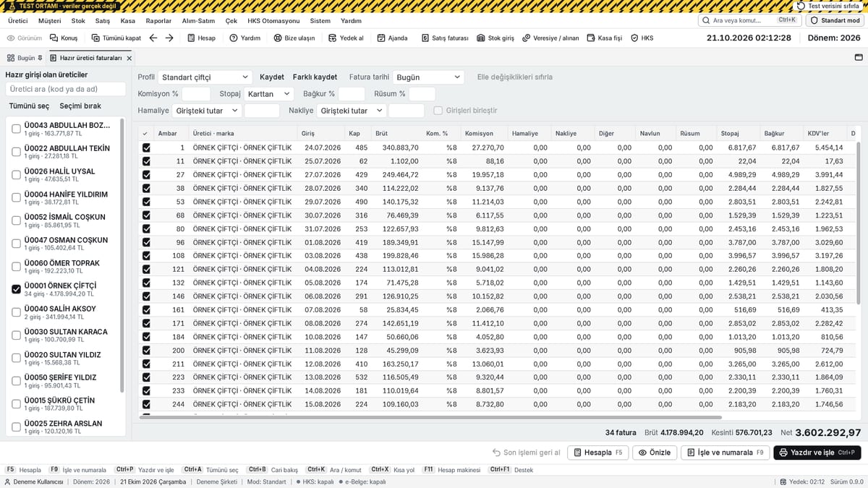Go forward with the right arrow icon
This screenshot has height=488, width=868.
pyautogui.click(x=169, y=38)
